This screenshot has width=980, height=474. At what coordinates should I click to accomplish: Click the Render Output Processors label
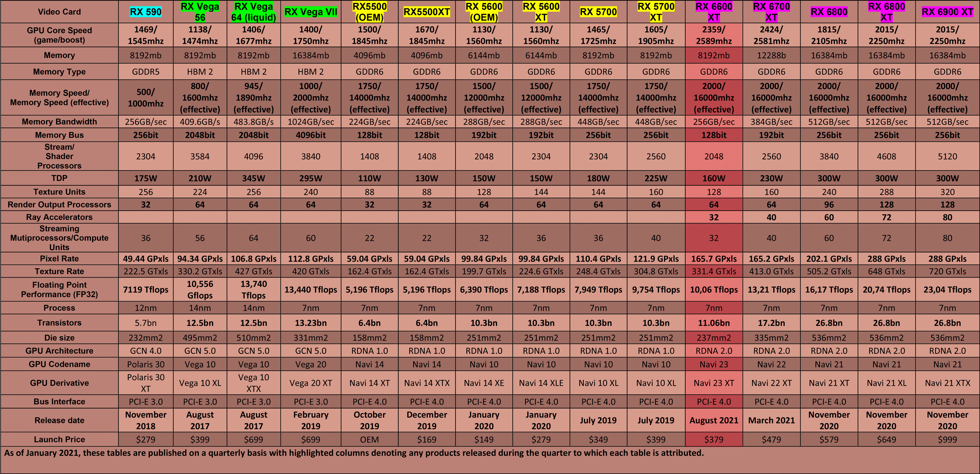click(59, 204)
